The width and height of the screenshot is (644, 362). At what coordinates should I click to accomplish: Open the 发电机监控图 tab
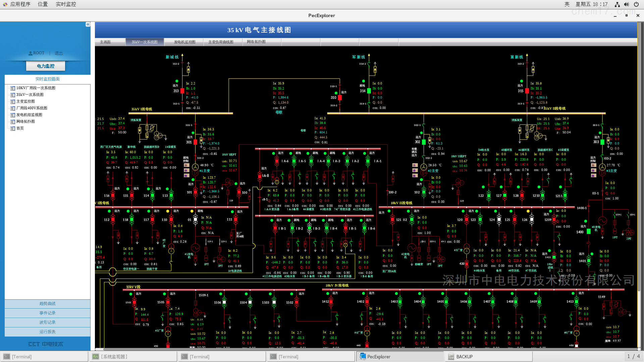pos(184,42)
